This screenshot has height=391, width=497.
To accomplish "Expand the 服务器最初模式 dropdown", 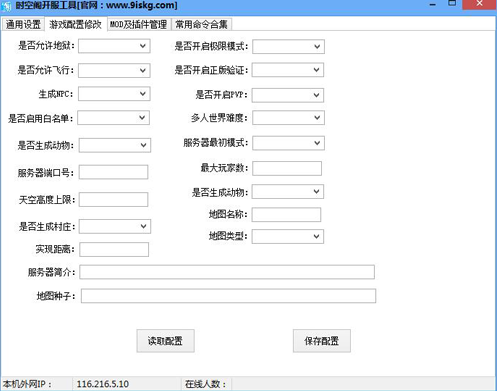I will point(288,143).
